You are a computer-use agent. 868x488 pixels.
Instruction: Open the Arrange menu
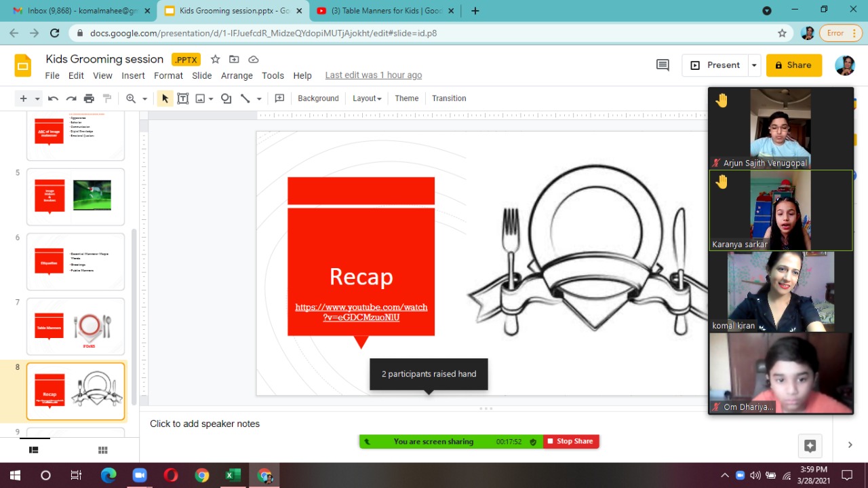[x=237, y=75]
